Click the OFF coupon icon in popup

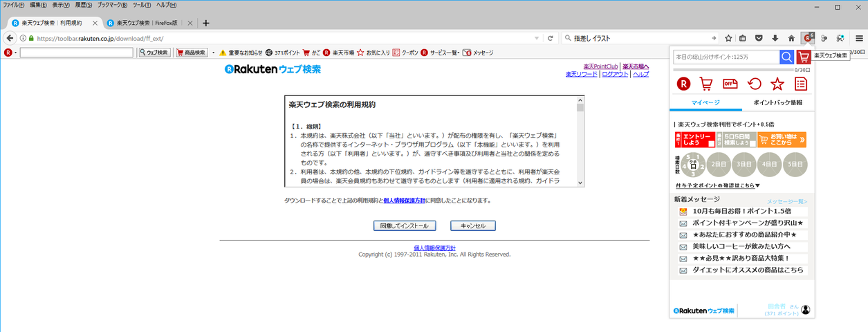pos(730,84)
